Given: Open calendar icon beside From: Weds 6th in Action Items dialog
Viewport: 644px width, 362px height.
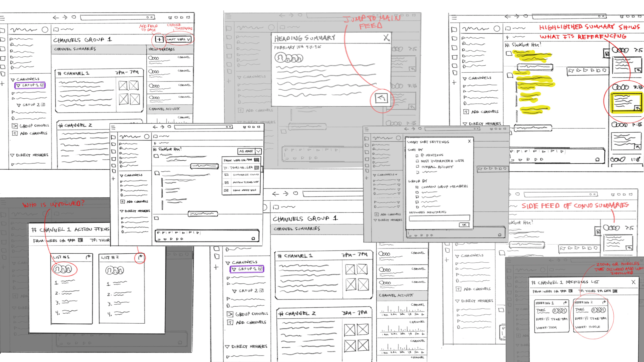Looking at the screenshot, I should (x=81, y=240).
